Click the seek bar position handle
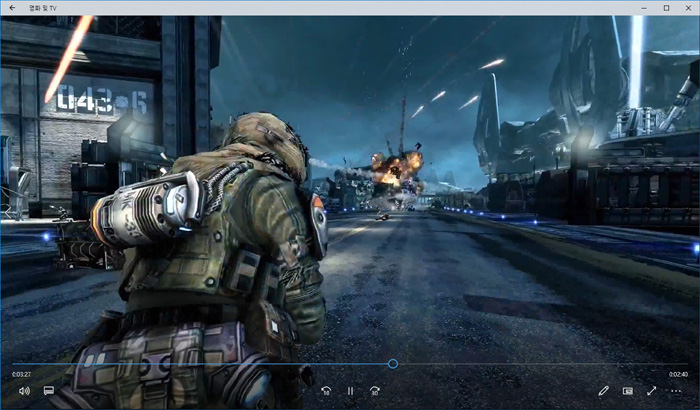This screenshot has width=700, height=410. (x=393, y=364)
